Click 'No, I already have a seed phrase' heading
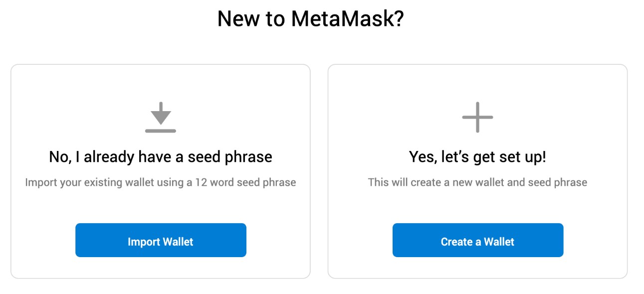 [x=161, y=157]
